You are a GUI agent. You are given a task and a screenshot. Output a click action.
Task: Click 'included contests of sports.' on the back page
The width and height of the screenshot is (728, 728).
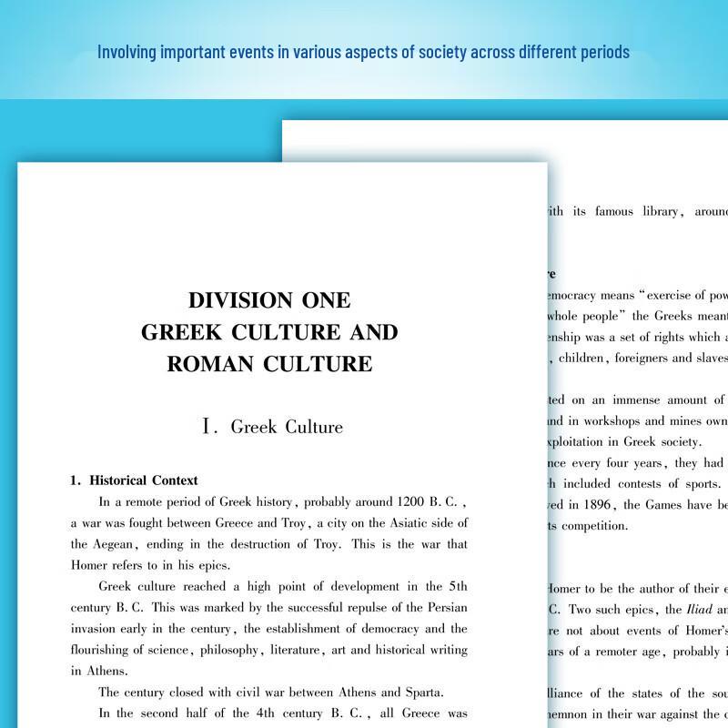[642, 484]
